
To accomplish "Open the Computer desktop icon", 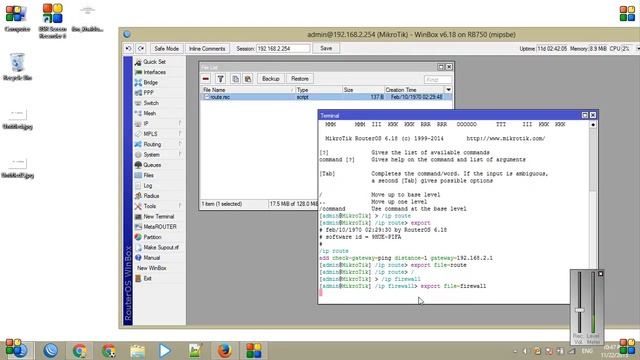I will (x=17, y=18).
